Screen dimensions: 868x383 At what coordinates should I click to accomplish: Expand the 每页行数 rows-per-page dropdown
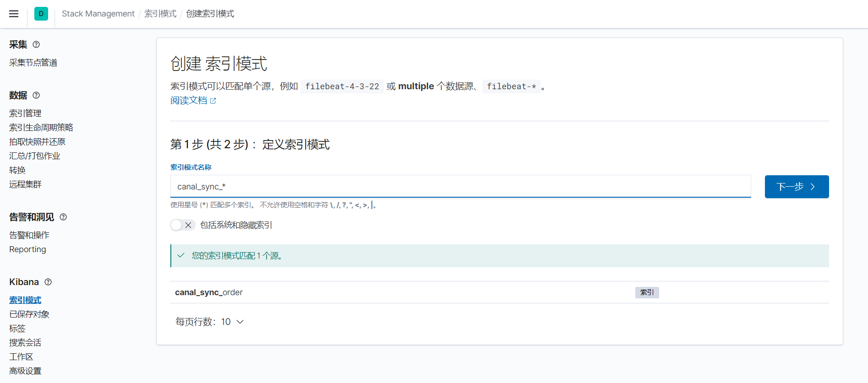coord(210,322)
